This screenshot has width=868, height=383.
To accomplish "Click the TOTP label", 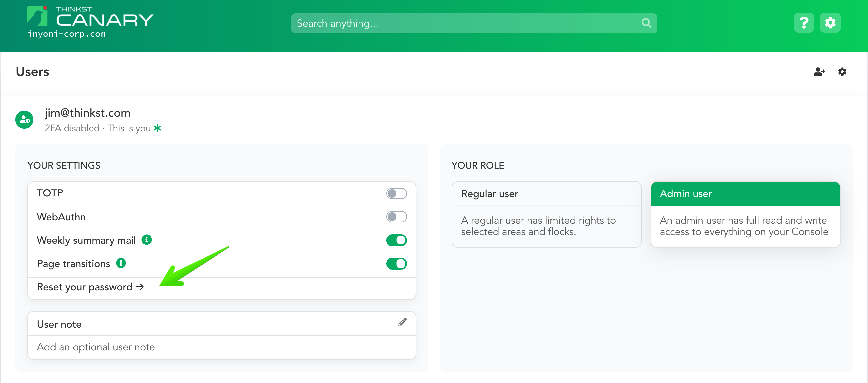I will (50, 193).
